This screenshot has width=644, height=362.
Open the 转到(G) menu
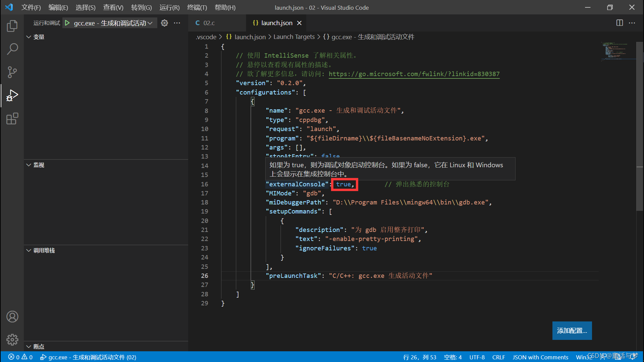point(141,7)
